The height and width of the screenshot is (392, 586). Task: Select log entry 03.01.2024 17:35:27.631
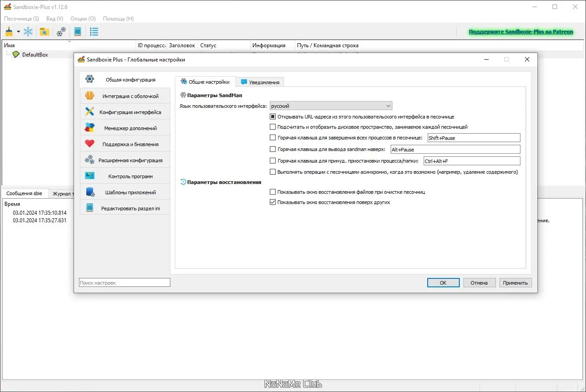(40, 220)
